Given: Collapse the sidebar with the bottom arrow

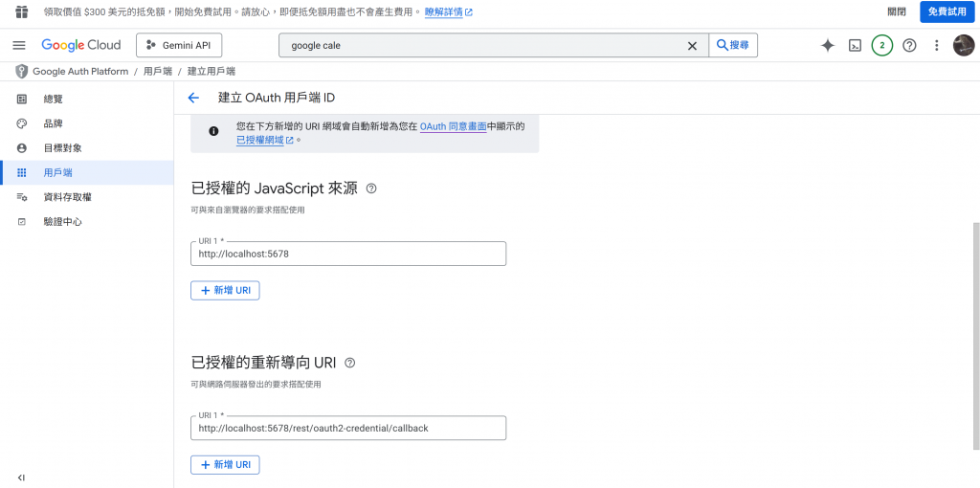Looking at the screenshot, I should 21,477.
